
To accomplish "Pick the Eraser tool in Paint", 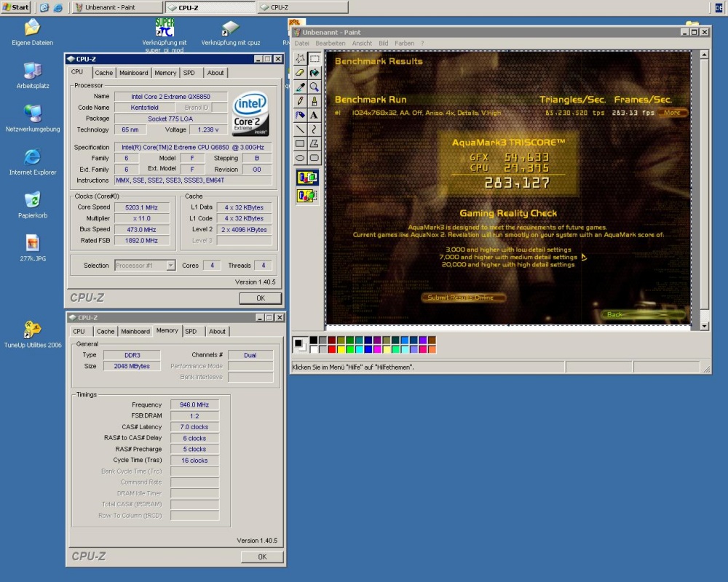I will (301, 73).
